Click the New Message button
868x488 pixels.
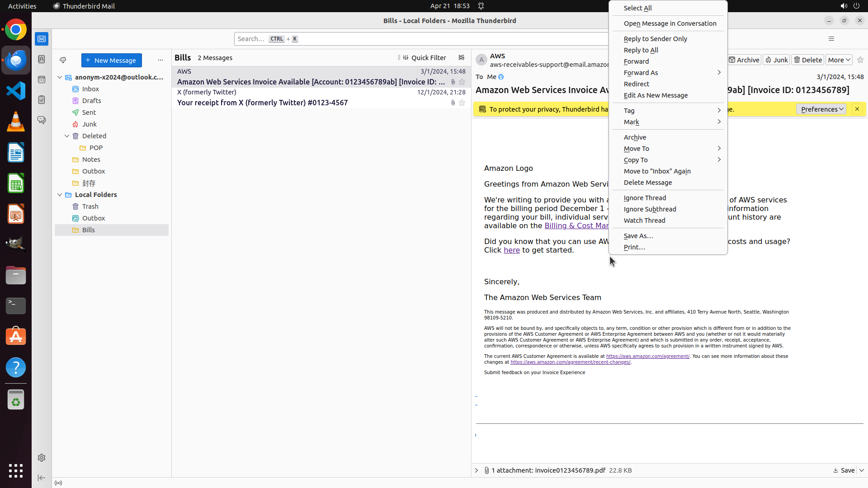(111, 60)
